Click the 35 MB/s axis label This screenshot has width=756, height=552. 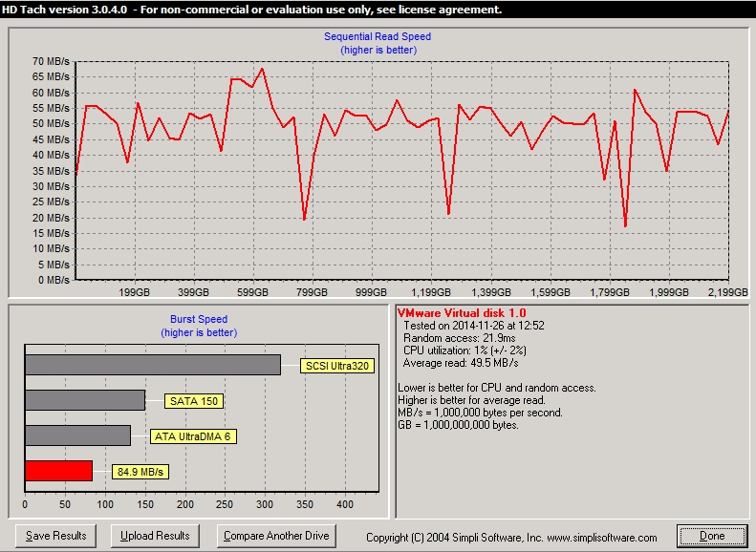coord(51,171)
